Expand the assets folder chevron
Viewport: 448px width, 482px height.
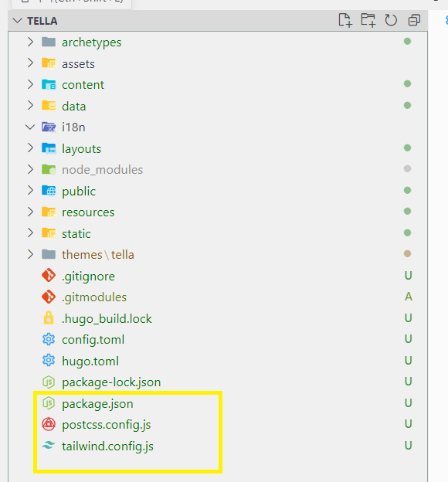(x=30, y=63)
